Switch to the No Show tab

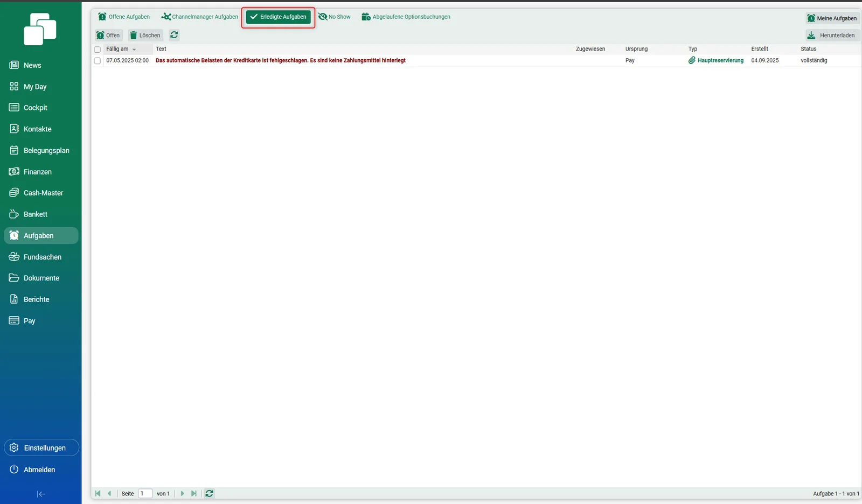(x=335, y=17)
